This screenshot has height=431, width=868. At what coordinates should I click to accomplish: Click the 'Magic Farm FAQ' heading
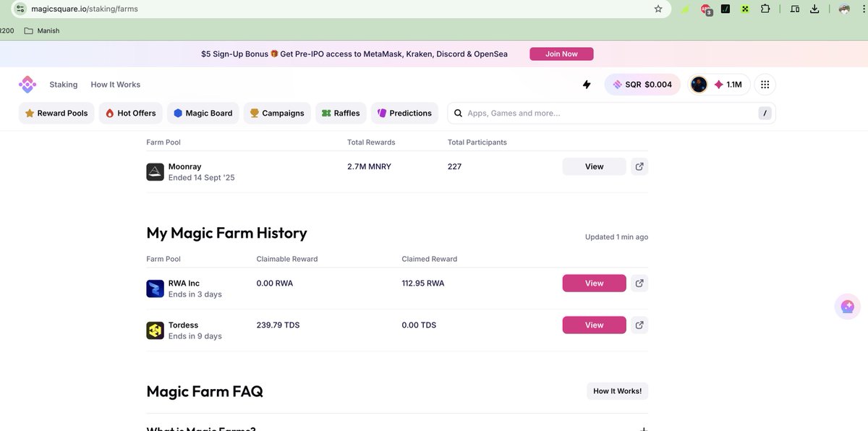tap(205, 391)
